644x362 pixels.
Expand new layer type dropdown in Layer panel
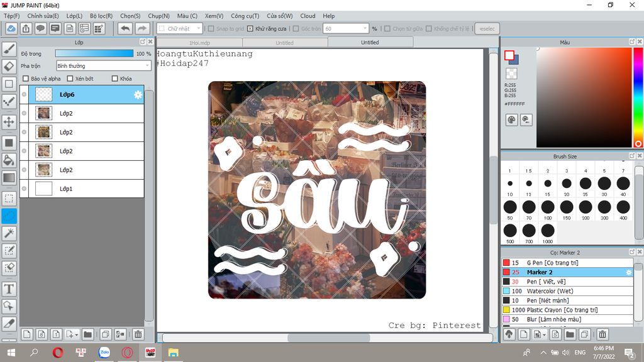[x=77, y=335]
